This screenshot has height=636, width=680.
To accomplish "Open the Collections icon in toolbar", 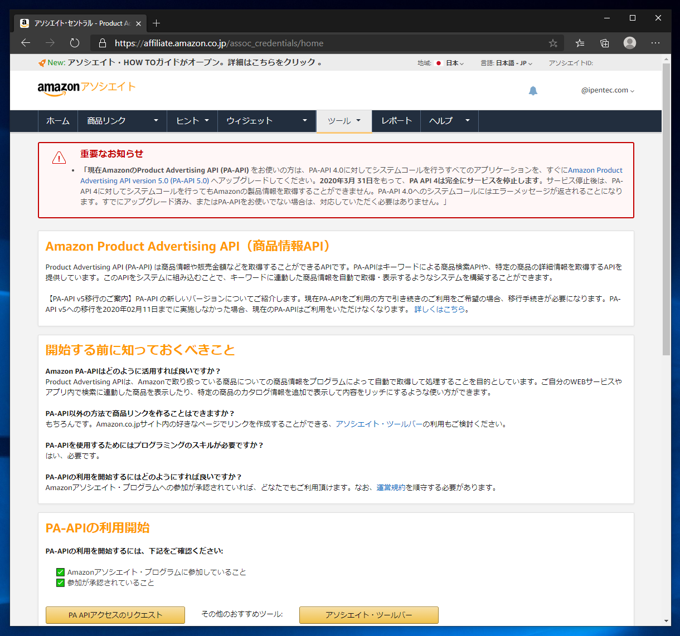I will tap(605, 43).
